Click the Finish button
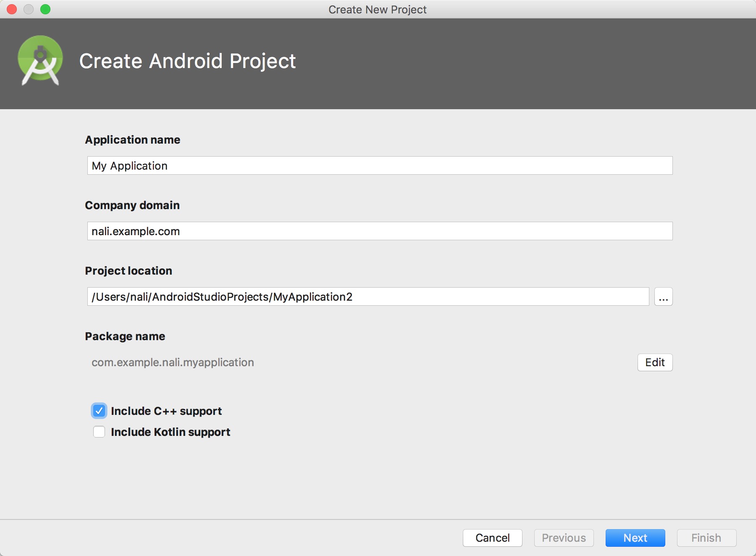The width and height of the screenshot is (756, 556). [706, 538]
